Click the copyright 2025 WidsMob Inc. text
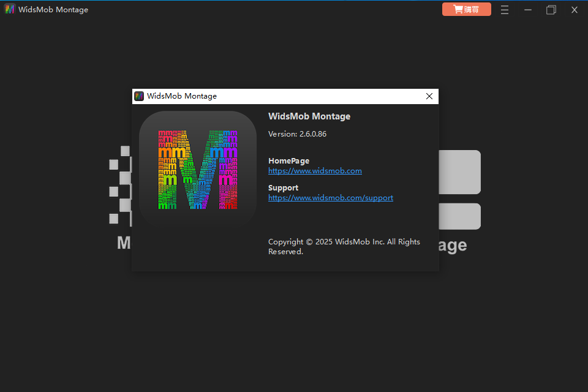This screenshot has width=588, height=392. pyautogui.click(x=344, y=246)
